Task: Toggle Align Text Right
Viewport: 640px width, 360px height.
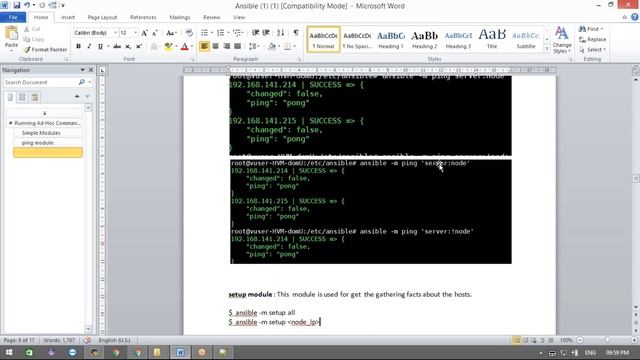Action: coord(227,47)
